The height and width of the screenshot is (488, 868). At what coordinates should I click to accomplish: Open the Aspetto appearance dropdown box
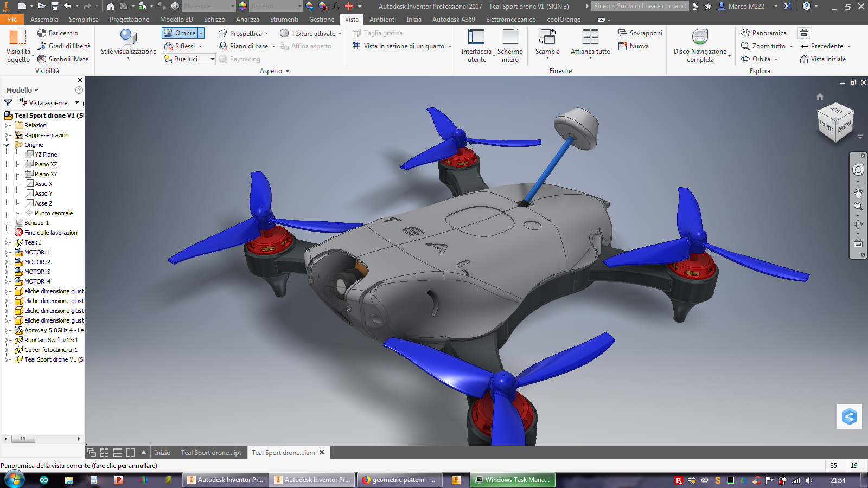[x=276, y=6]
